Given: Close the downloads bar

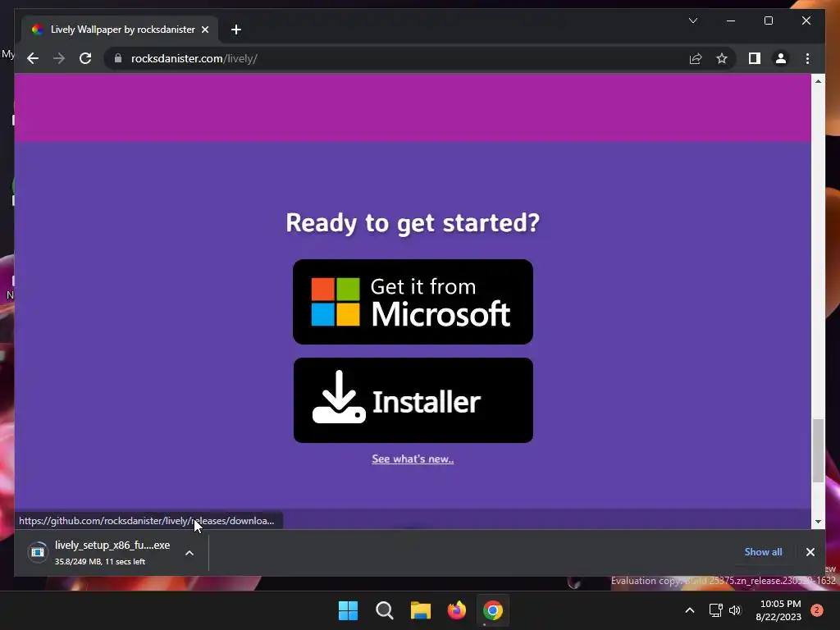Looking at the screenshot, I should (x=810, y=552).
